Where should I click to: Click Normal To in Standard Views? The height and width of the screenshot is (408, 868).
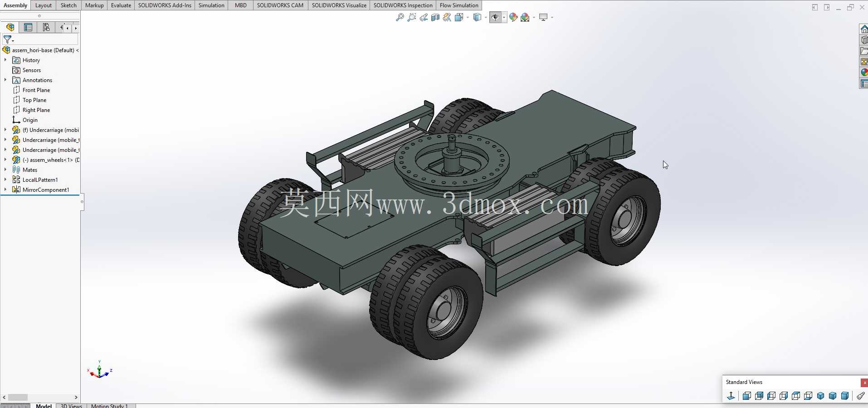pos(731,396)
